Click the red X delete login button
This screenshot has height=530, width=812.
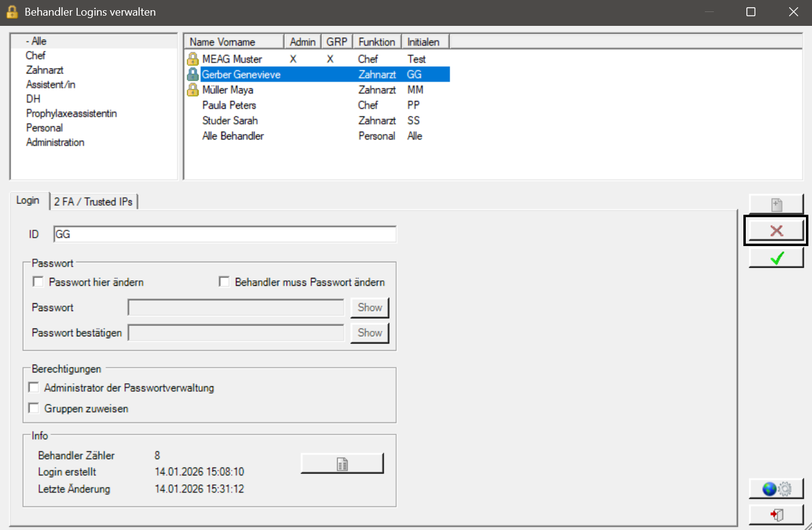776,231
